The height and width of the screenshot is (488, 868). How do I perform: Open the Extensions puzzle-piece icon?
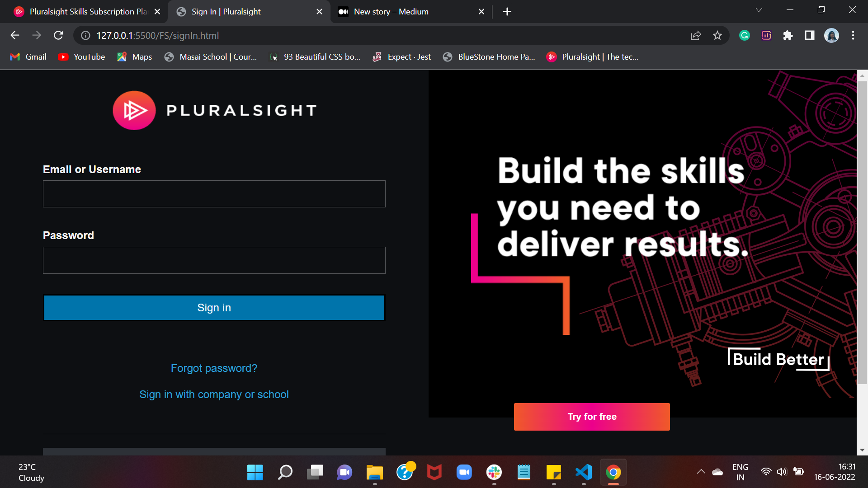click(788, 35)
